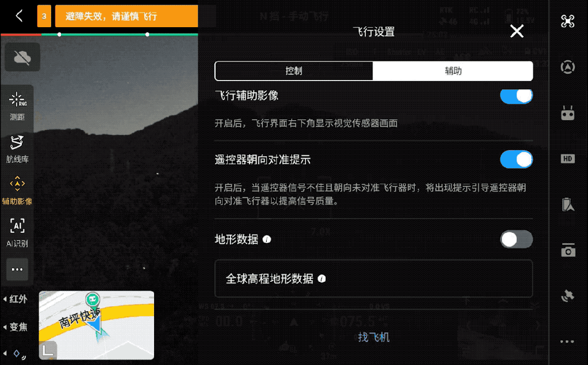Select the 辅助 tab
Image resolution: width=588 pixels, height=365 pixels.
tap(453, 71)
